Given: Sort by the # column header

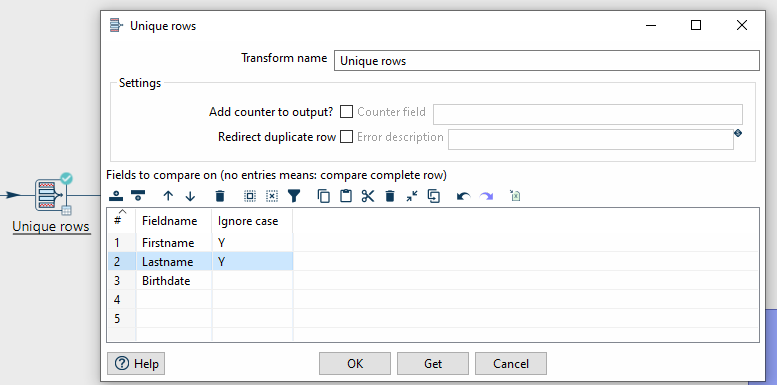Looking at the screenshot, I should [x=121, y=220].
